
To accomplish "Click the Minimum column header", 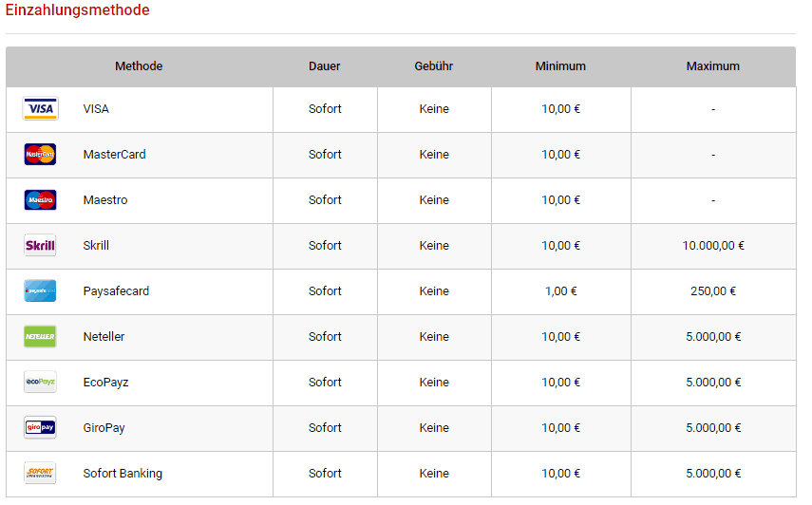I will [x=560, y=66].
